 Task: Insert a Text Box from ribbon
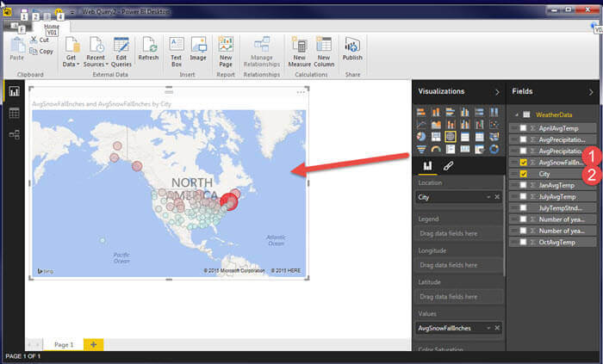(176, 52)
